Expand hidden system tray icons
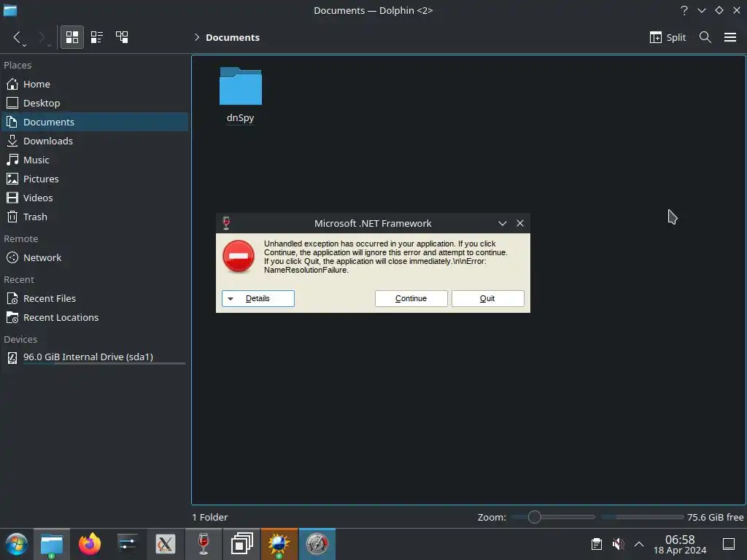 pyautogui.click(x=639, y=544)
